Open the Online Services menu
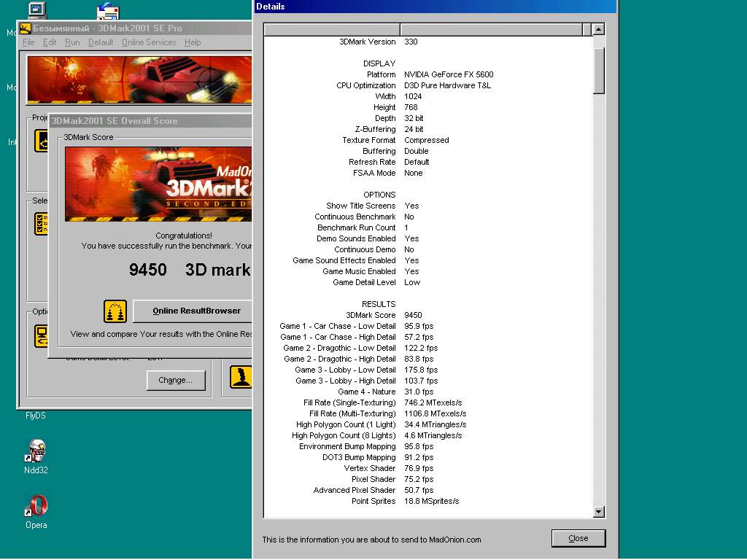This screenshot has width=747, height=560. pyautogui.click(x=149, y=42)
